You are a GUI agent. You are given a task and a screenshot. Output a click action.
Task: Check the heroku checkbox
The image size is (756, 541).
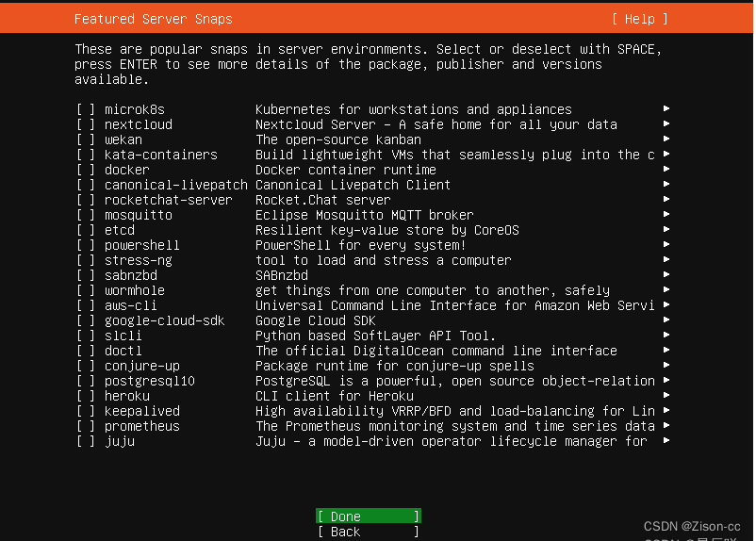tap(86, 397)
